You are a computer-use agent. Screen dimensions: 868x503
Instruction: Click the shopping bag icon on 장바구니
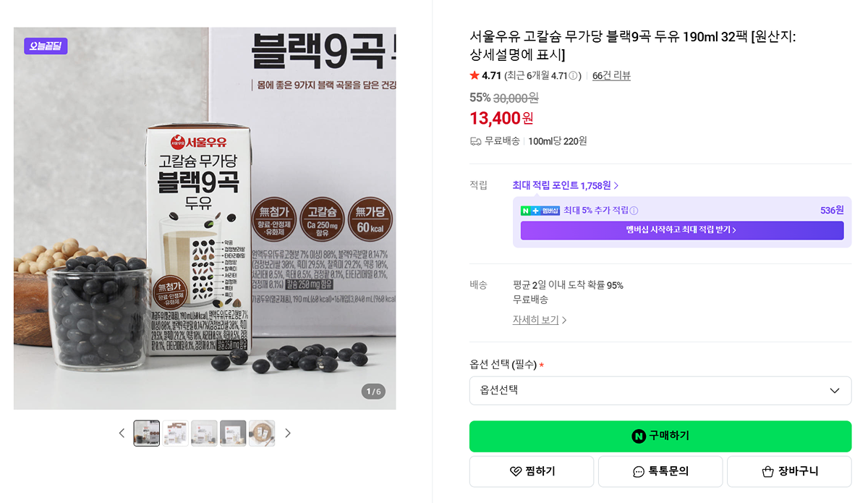pos(768,472)
